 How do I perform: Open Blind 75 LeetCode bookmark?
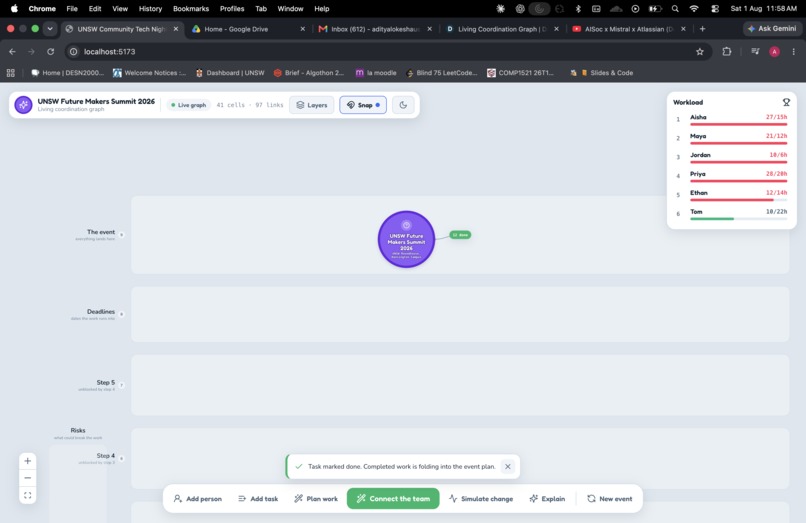pyautogui.click(x=442, y=73)
